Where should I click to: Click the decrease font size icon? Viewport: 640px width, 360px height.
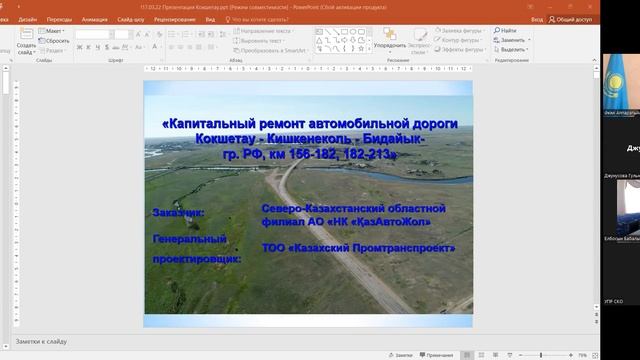pos(147,34)
